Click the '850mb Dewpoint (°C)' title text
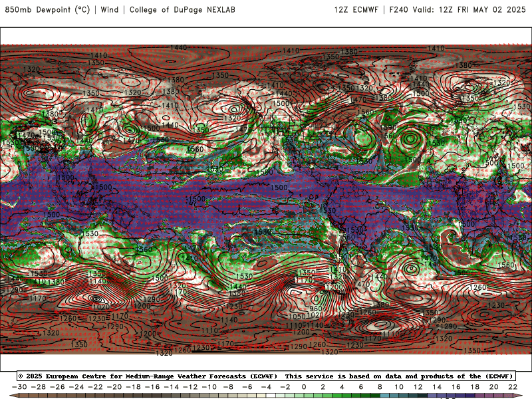Screen dimensions: 532x399 tap(47, 9)
